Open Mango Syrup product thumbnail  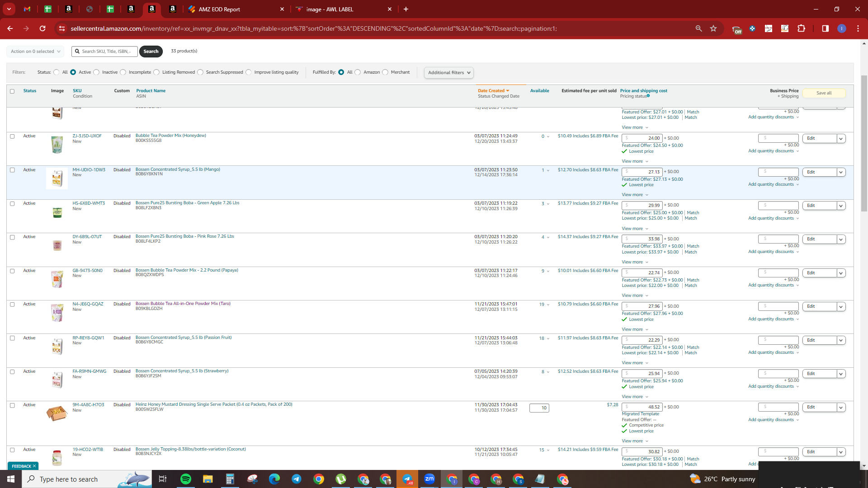click(x=57, y=178)
